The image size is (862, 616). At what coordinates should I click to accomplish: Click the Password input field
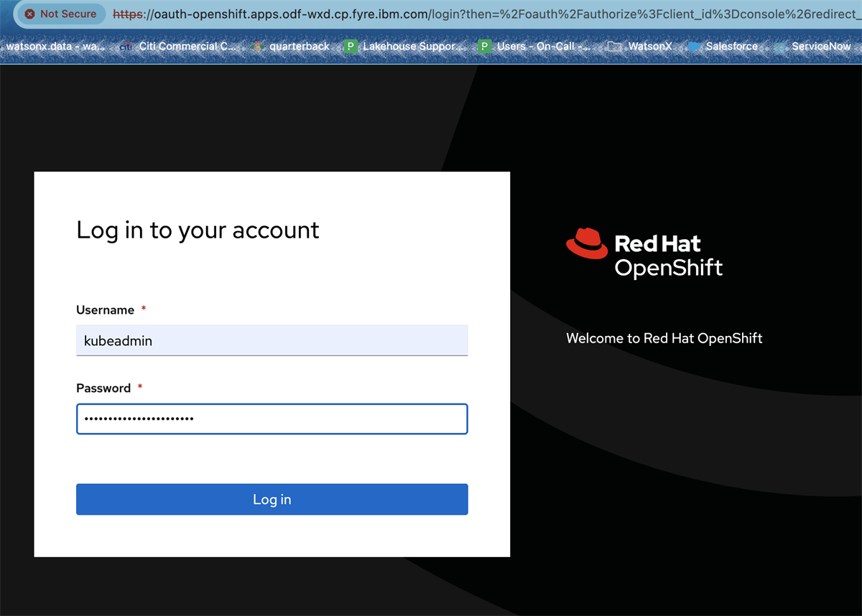point(272,419)
